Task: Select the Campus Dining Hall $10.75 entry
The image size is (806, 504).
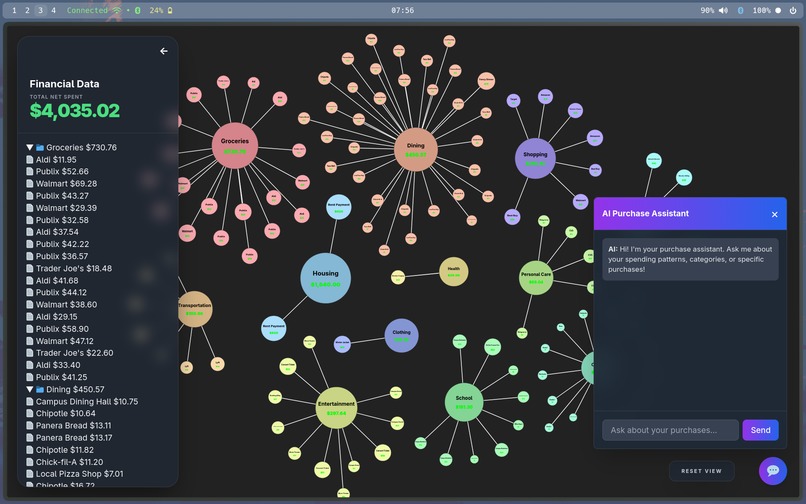Action: (82, 401)
